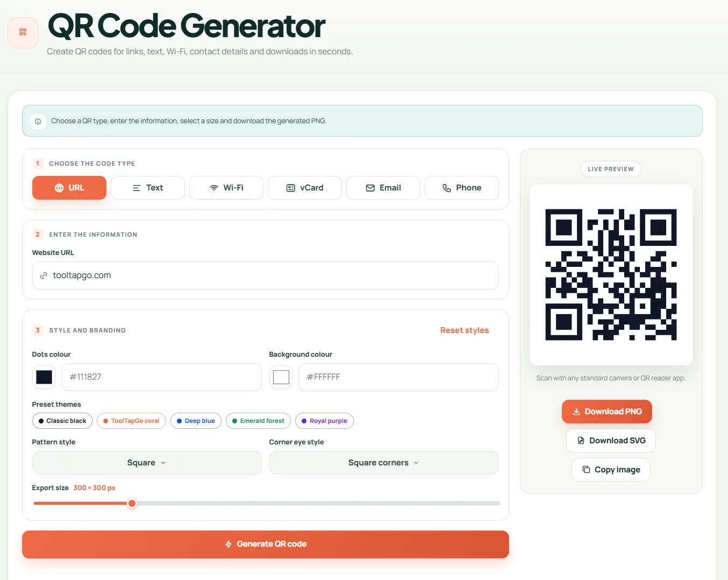Apply the Deep blue preset theme

coord(196,421)
